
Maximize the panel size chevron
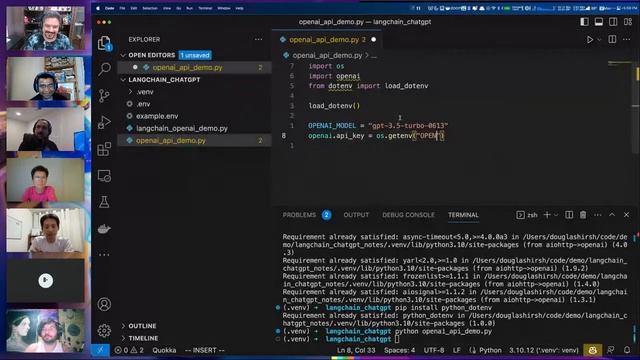[612, 215]
